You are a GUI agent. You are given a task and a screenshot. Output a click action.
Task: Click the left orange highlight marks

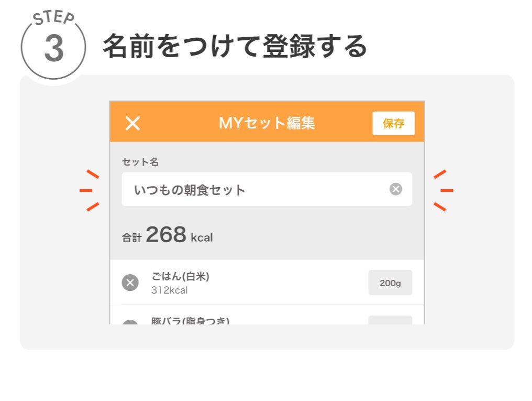90,190
